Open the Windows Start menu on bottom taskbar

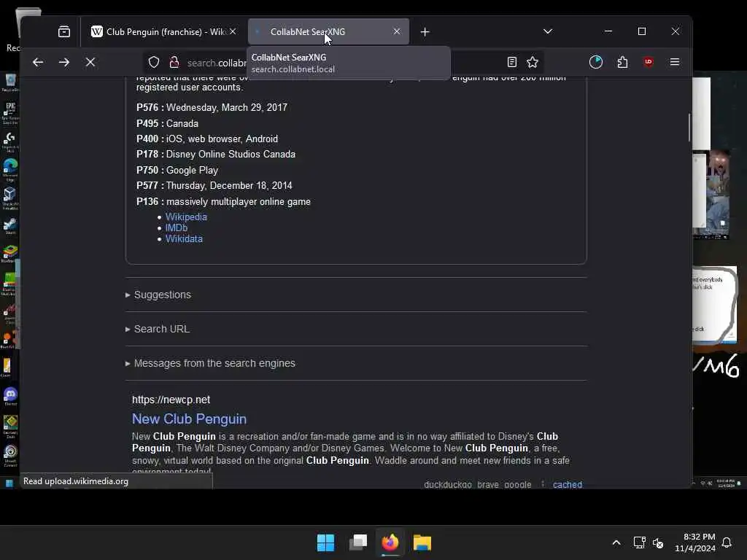click(x=325, y=542)
